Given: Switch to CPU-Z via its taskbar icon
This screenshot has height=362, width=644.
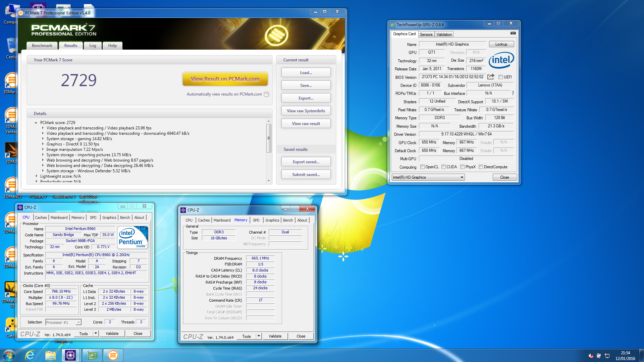Looking at the screenshot, I should click(x=70, y=355).
